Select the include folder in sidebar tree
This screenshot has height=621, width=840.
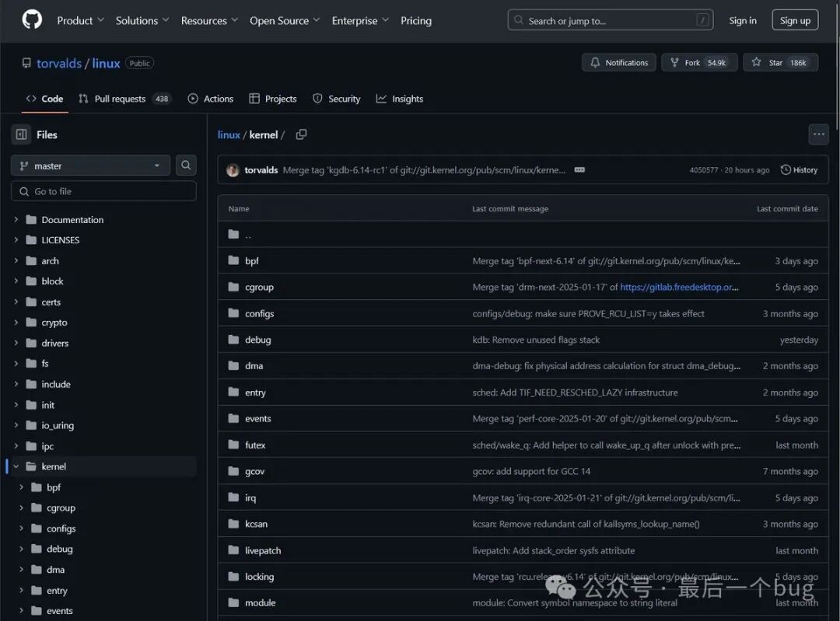56,384
